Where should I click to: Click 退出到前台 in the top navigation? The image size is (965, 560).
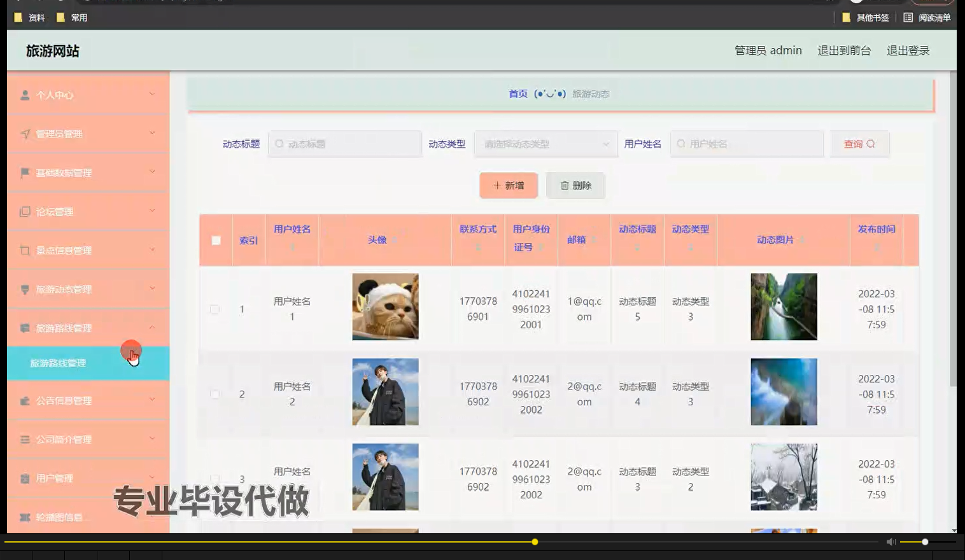845,50
